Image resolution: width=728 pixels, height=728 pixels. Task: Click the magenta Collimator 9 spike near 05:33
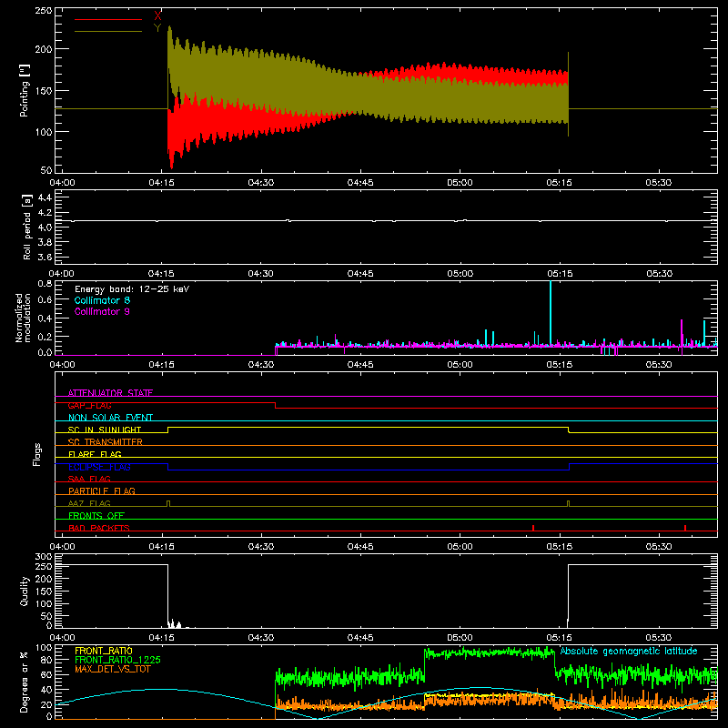(x=682, y=332)
